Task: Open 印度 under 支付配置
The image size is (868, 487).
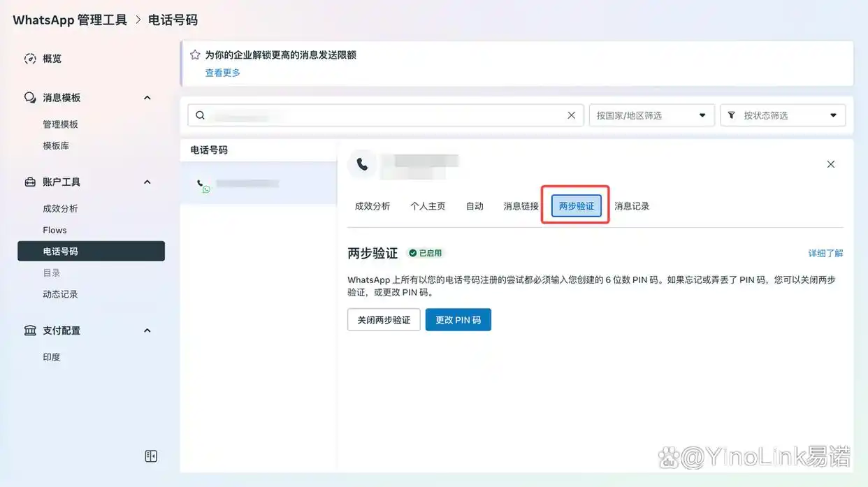Action: 52,357
